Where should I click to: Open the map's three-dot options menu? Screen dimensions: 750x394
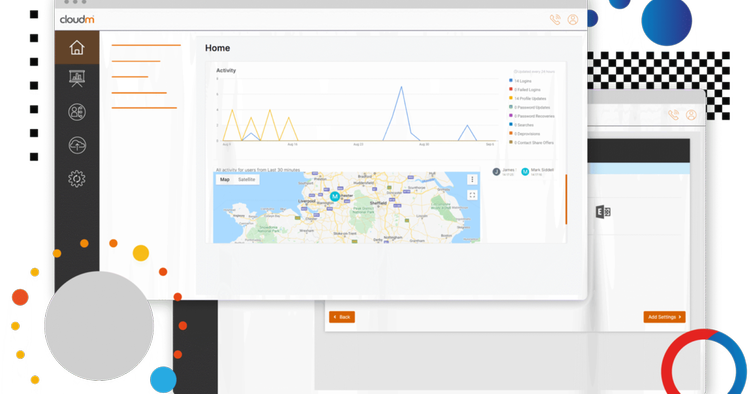472,179
